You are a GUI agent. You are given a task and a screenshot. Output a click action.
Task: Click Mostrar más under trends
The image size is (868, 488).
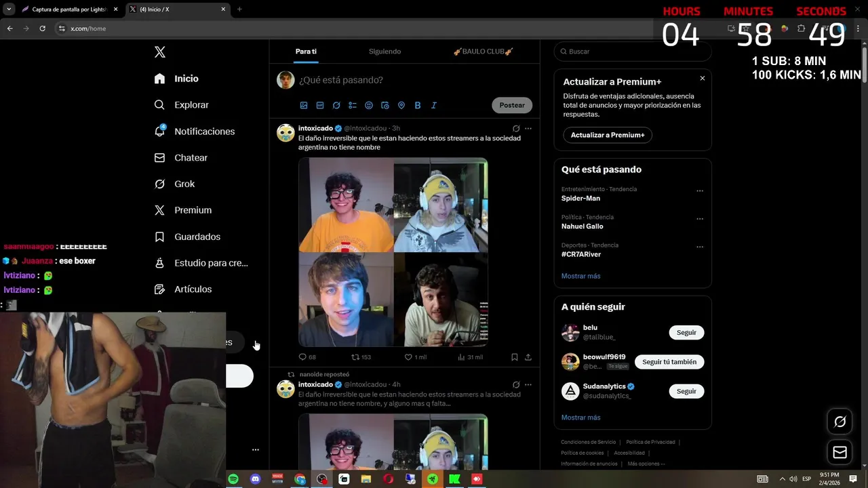click(x=580, y=276)
